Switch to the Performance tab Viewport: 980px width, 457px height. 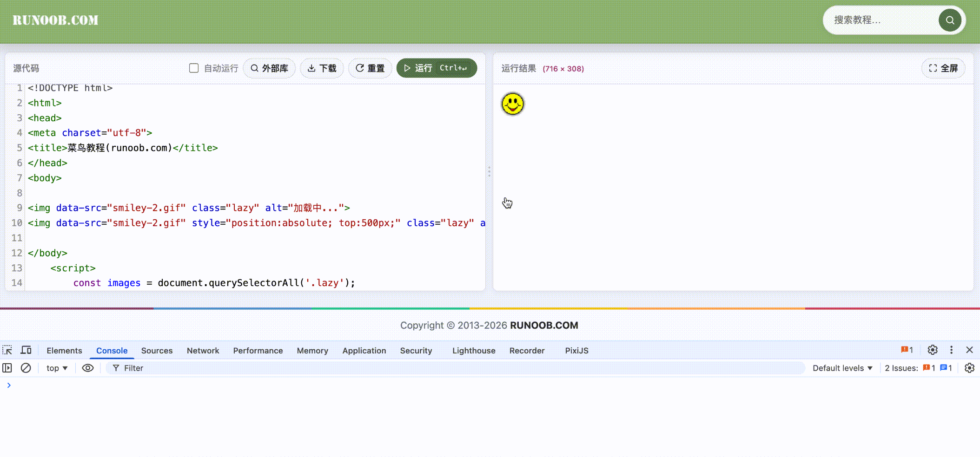point(258,351)
